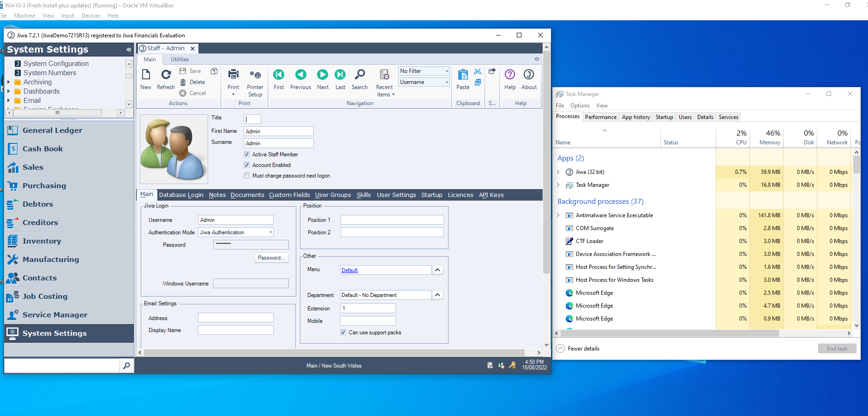Screen dimensions: 868x416
Task: Toggle Account Enabled checkbox
Action: (x=247, y=165)
